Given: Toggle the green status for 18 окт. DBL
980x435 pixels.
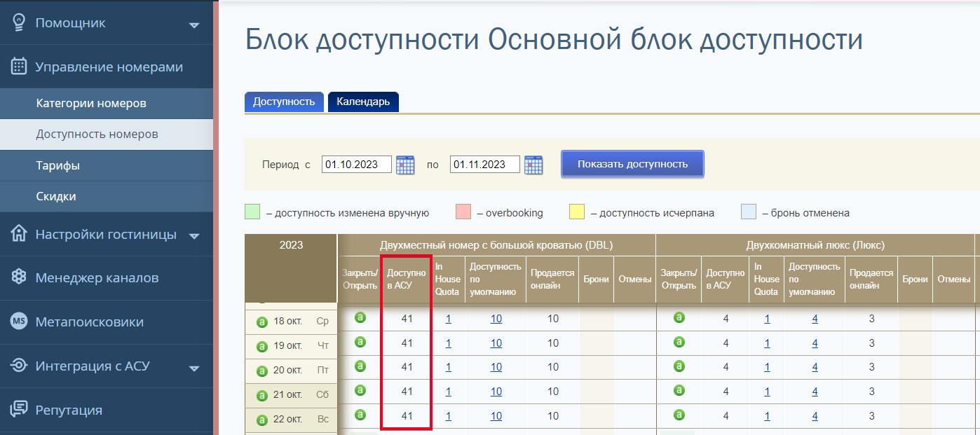Looking at the screenshot, I should 361,318.
